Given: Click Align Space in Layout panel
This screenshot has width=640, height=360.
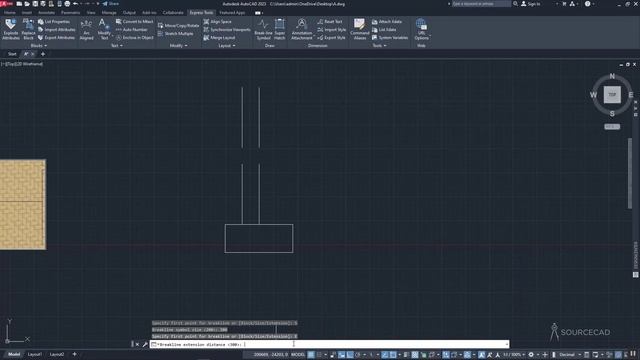Looking at the screenshot, I should coord(218,22).
